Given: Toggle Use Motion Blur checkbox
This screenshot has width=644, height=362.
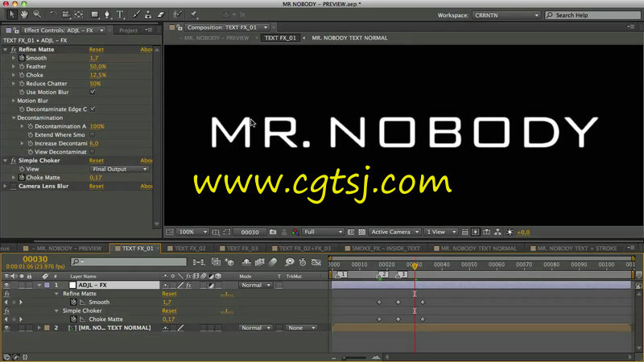Looking at the screenshot, I should 93,92.
